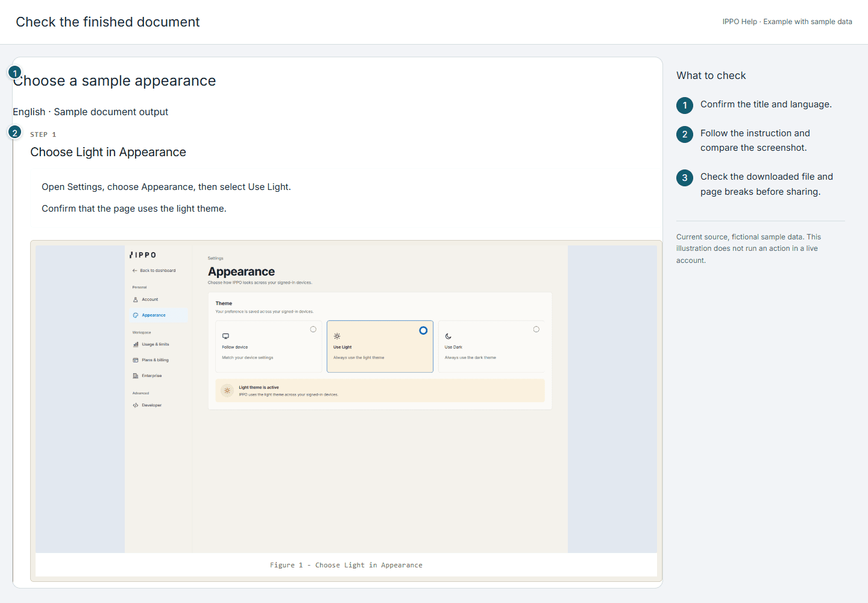The image size is (868, 603).
Task: Click the Plans & billing card icon
Action: [x=136, y=360]
